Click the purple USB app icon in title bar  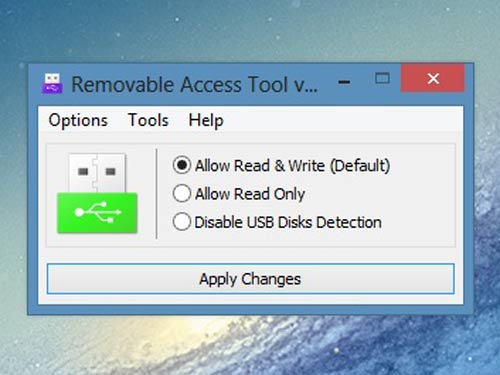(52, 83)
